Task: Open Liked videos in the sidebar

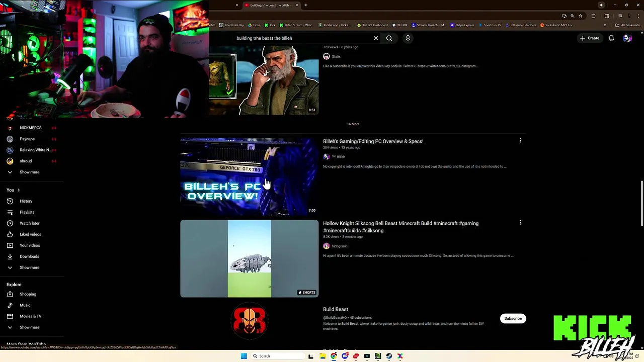Action: [x=32, y=234]
